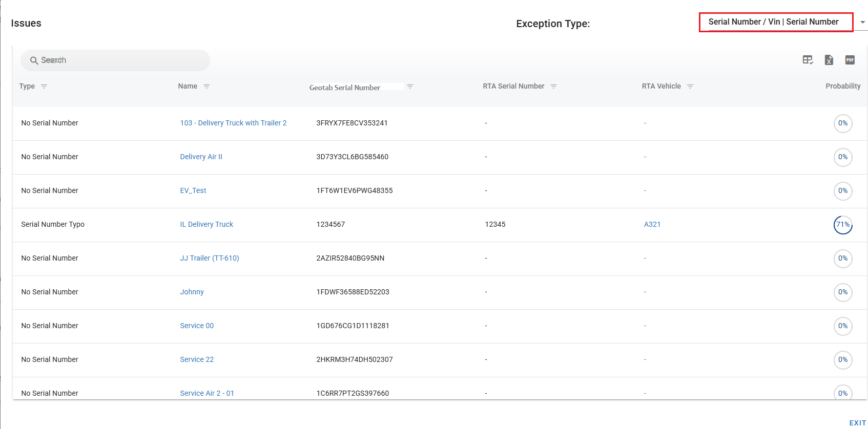Open the RTA Serial Number column filter
The image size is (868, 429).
[553, 87]
